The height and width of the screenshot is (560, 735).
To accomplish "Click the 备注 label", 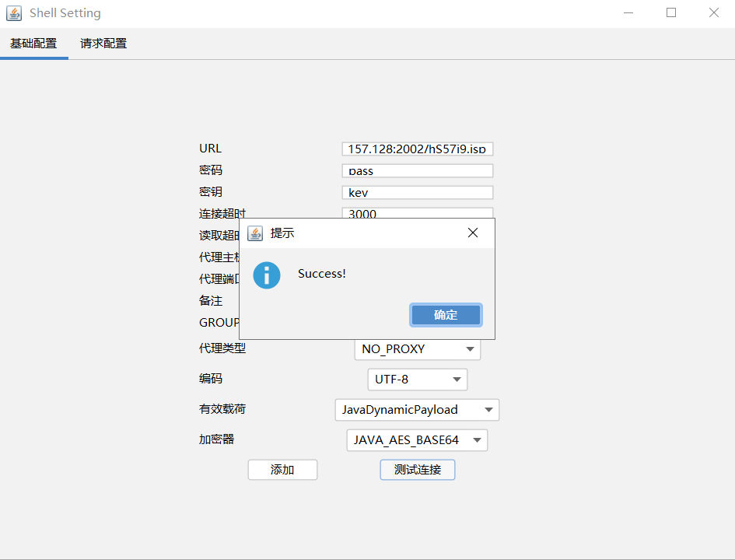I will (211, 301).
